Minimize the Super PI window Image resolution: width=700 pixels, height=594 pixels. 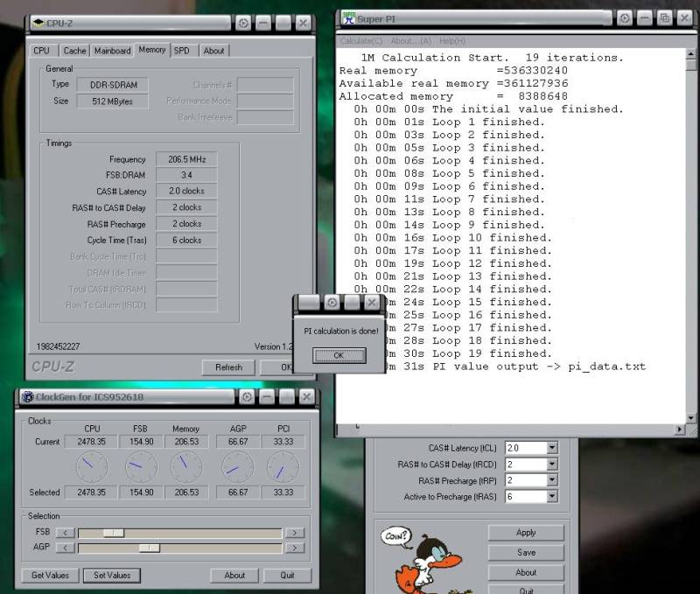pyautogui.click(x=645, y=18)
